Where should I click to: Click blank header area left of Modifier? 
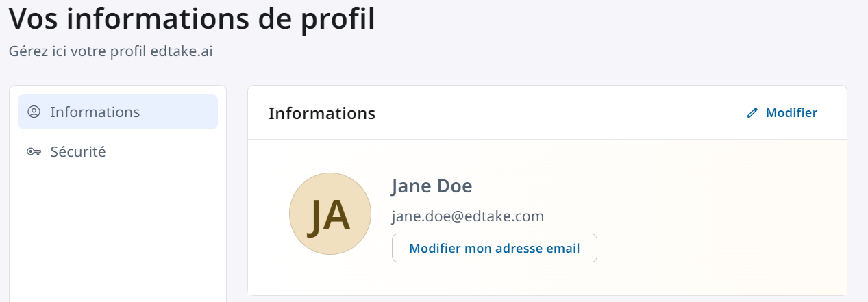click(548, 113)
